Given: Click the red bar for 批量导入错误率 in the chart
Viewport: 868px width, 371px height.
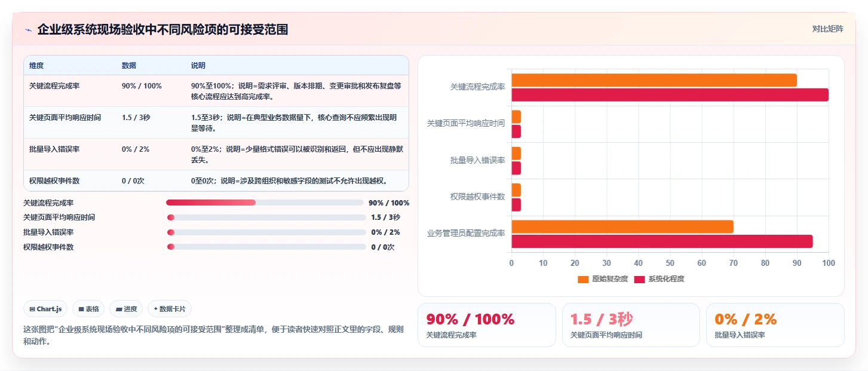Looking at the screenshot, I should pyautogui.click(x=516, y=168).
